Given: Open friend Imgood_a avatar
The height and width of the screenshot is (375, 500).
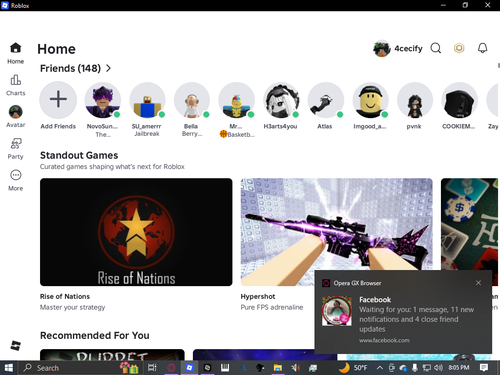Looking at the screenshot, I should point(370,100).
